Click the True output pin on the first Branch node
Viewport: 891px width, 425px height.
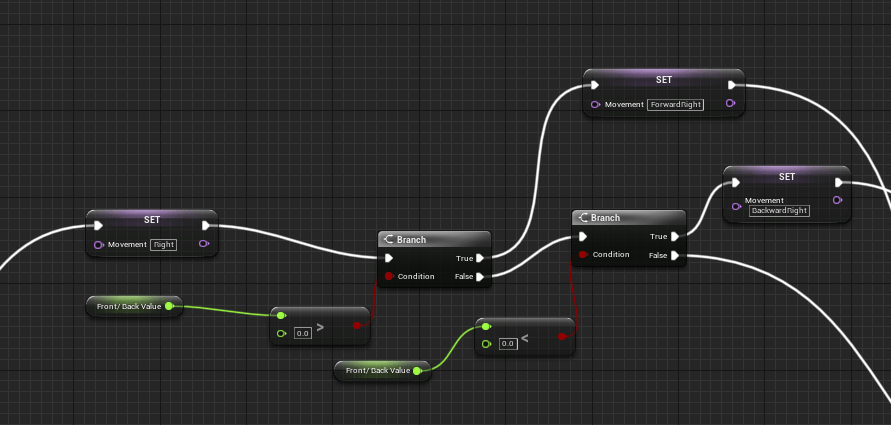coord(481,257)
